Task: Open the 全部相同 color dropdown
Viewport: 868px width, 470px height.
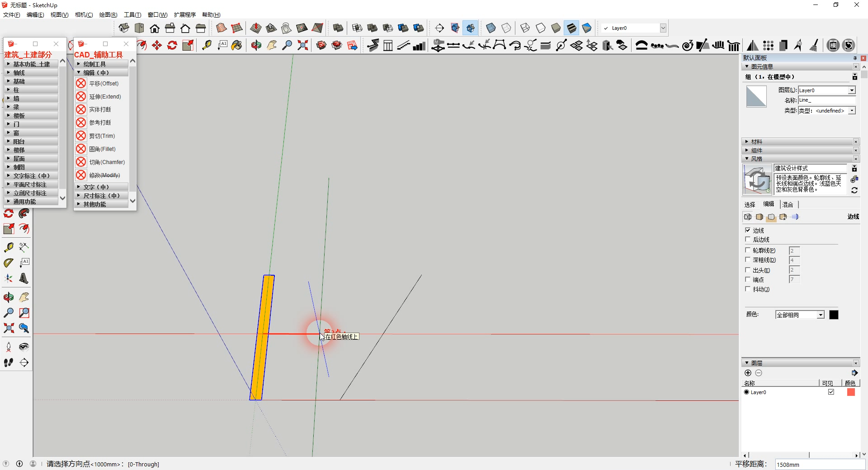Action: (x=821, y=315)
